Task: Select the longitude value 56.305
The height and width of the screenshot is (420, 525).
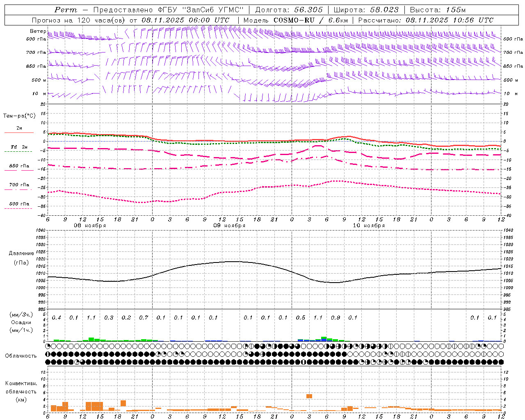Action: click(x=308, y=10)
